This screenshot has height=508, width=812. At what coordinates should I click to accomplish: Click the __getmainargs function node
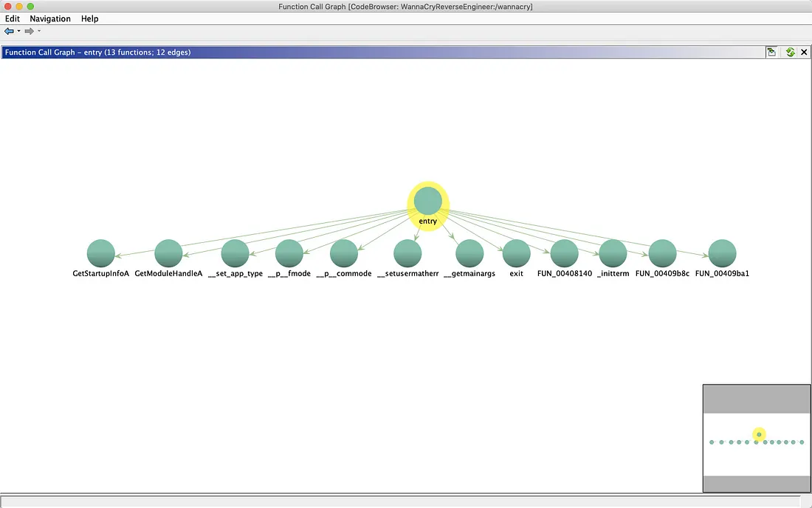tap(469, 253)
